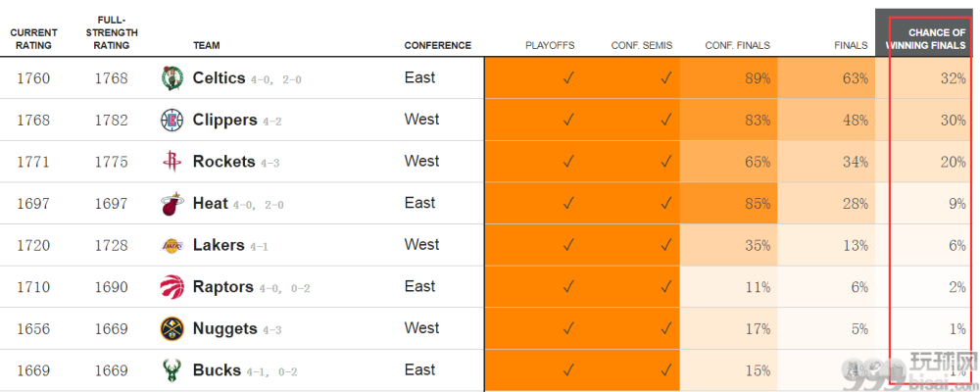Click the Rockets team logo
980x392 pixels.
(x=171, y=162)
